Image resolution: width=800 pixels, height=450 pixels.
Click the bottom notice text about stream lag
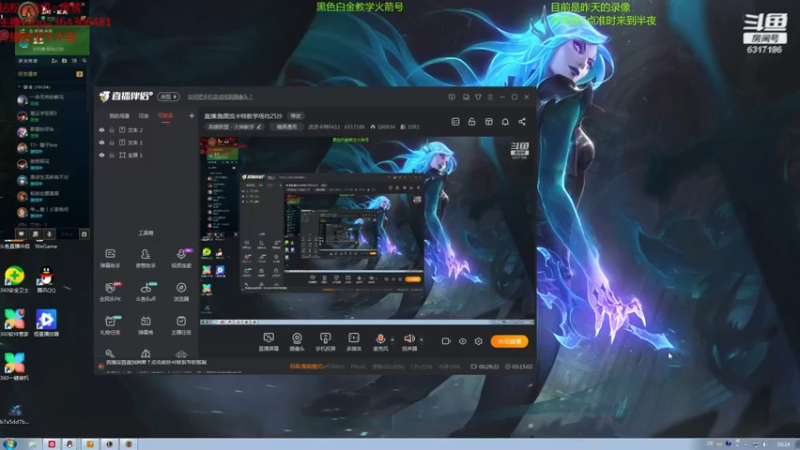pyautogui.click(x=156, y=362)
